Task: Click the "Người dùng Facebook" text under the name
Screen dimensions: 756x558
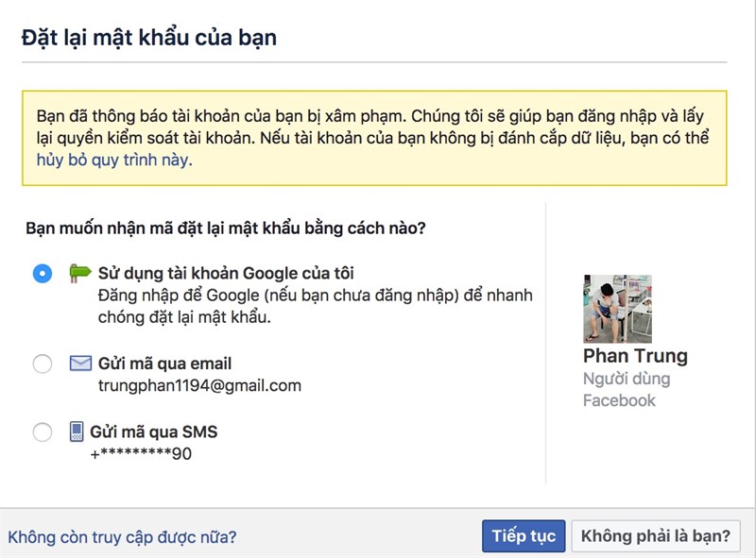Action: [626, 390]
